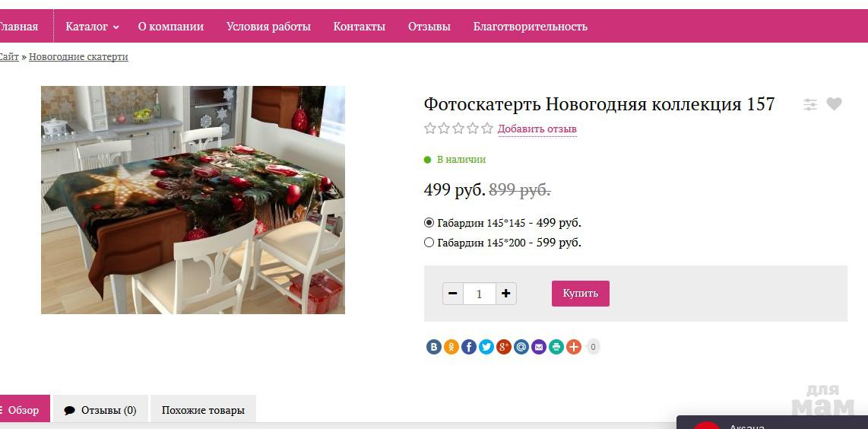The height and width of the screenshot is (429, 868).
Task: Open Отзывы (0) tab
Action: tap(100, 410)
